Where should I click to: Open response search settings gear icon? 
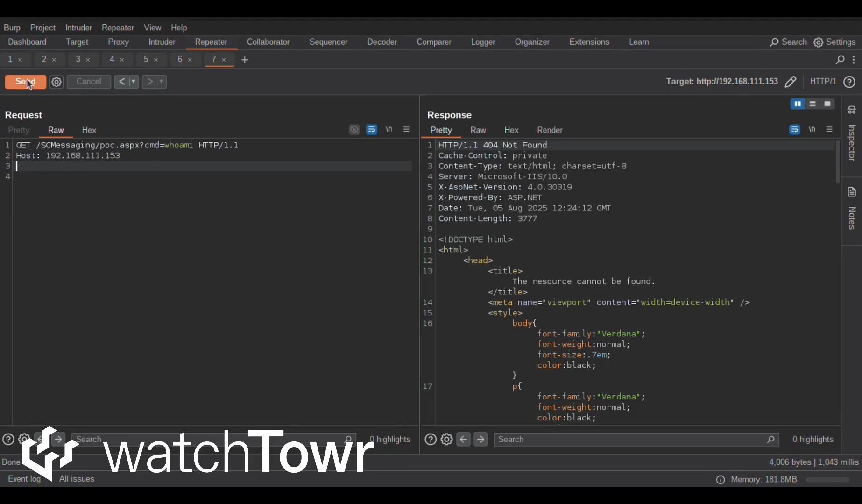click(x=446, y=439)
